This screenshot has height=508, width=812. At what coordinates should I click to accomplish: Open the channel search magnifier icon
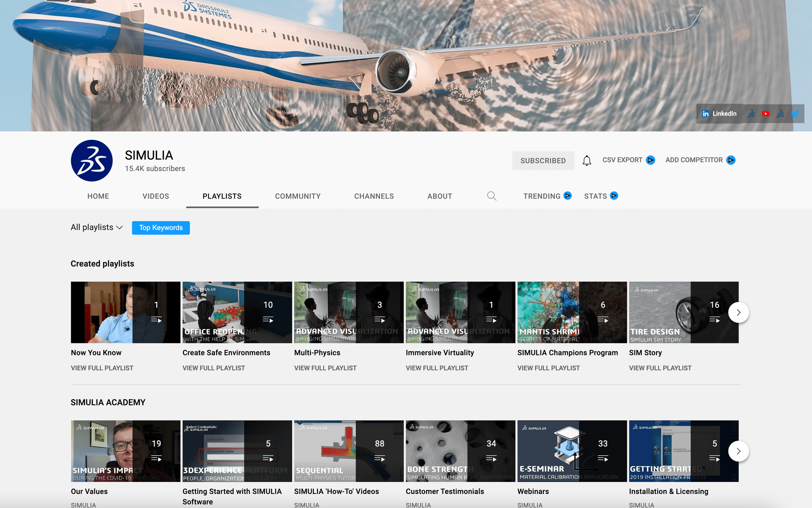491,196
